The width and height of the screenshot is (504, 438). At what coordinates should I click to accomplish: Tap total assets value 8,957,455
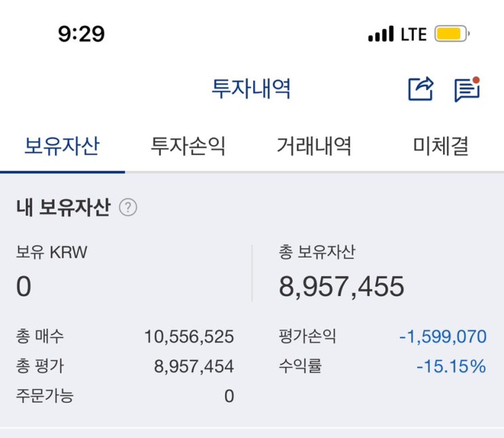(x=341, y=287)
